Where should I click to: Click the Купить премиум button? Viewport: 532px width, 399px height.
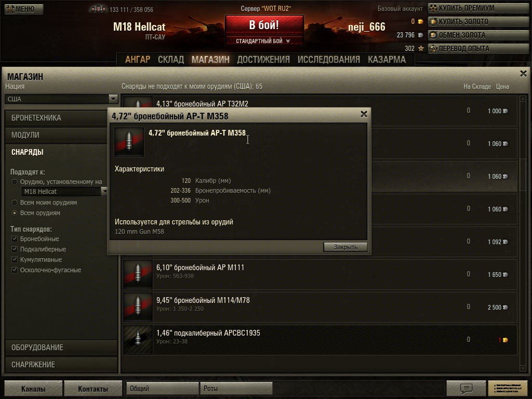(478, 8)
